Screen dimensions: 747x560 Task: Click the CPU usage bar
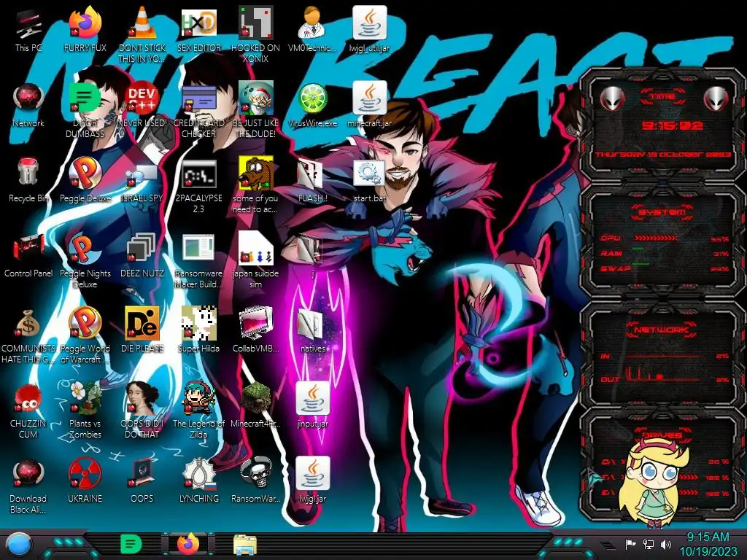click(655, 238)
